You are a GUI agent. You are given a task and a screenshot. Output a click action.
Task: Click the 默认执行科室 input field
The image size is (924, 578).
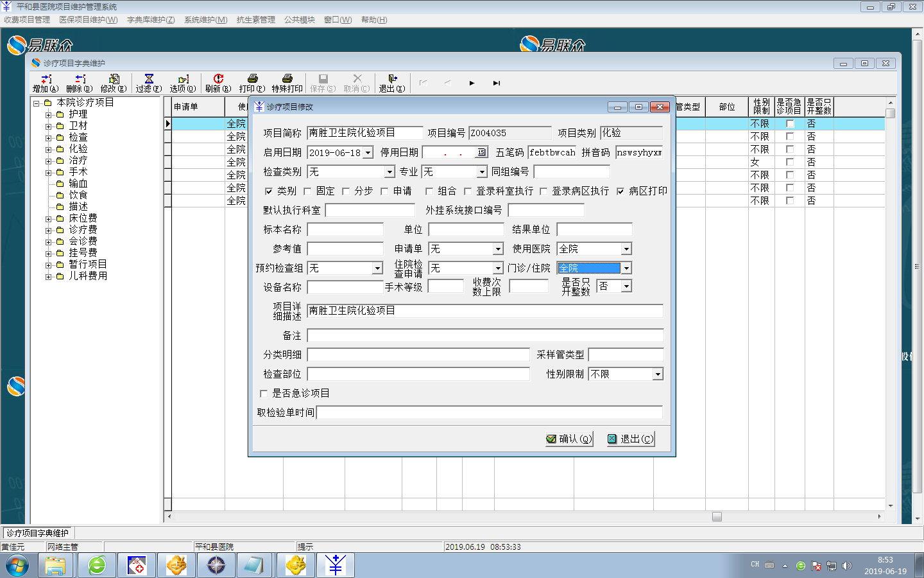(370, 210)
